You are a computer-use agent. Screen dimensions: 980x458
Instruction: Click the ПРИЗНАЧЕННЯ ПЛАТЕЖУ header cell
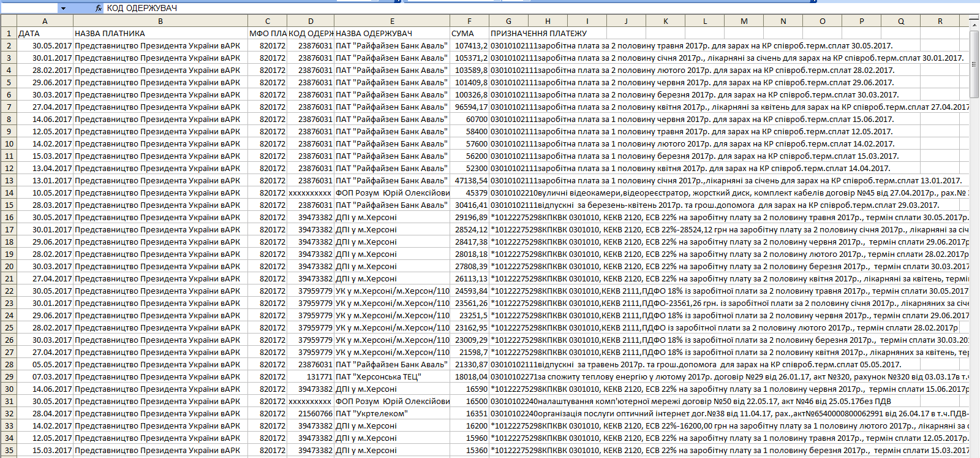(539, 33)
